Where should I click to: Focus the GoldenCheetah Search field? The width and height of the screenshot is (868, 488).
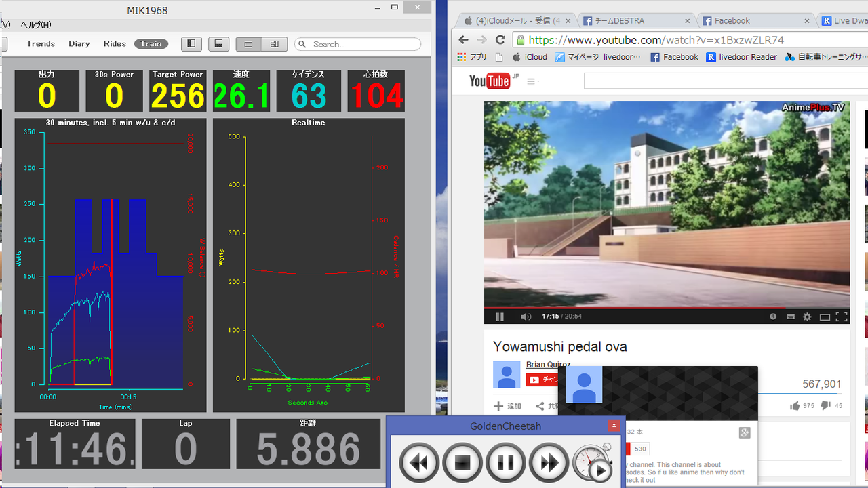(x=358, y=44)
